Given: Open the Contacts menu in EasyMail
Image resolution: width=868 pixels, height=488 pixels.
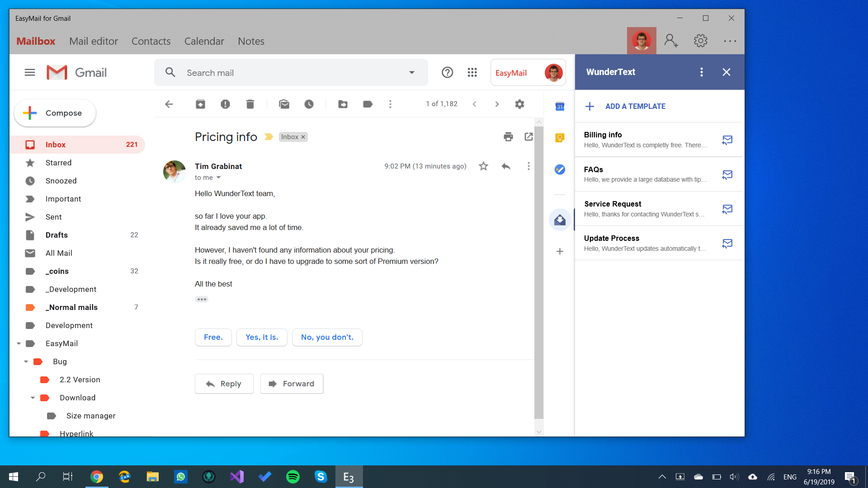Looking at the screenshot, I should (x=151, y=41).
